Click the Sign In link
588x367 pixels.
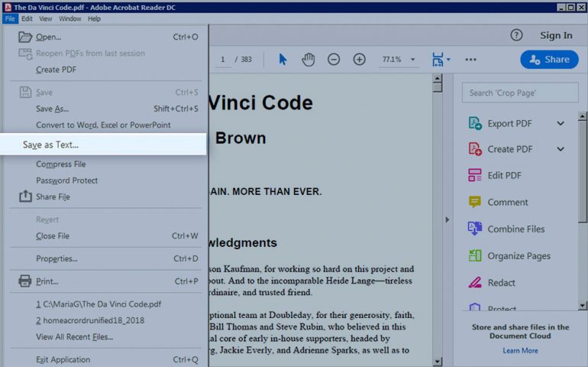click(x=556, y=35)
